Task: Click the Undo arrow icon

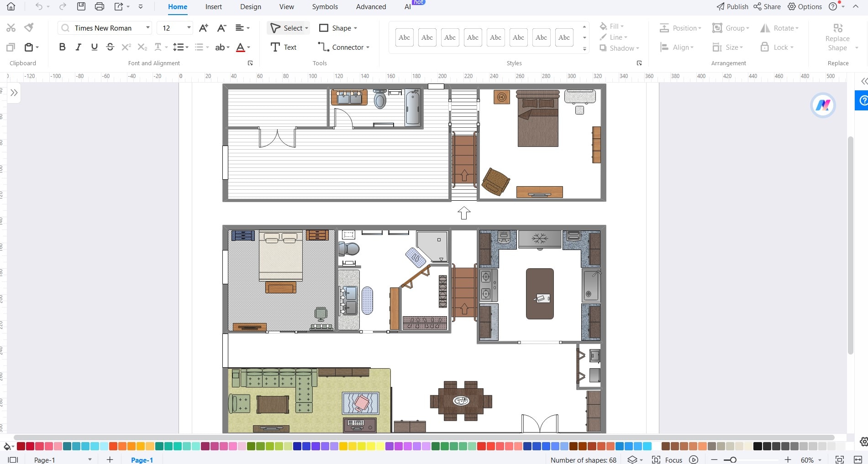Action: [39, 6]
